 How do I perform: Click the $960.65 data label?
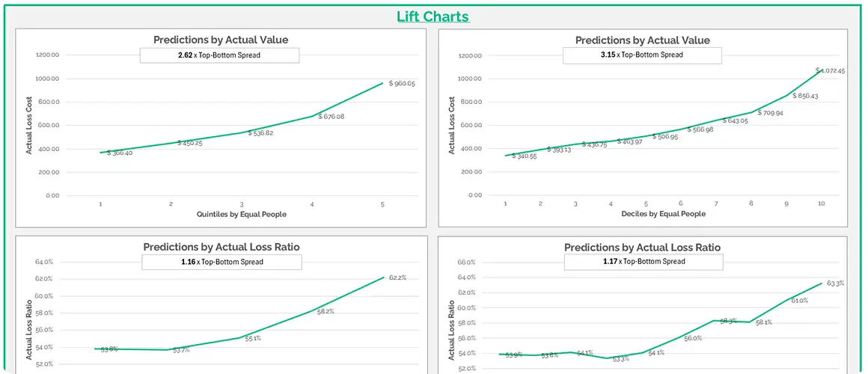click(x=402, y=84)
